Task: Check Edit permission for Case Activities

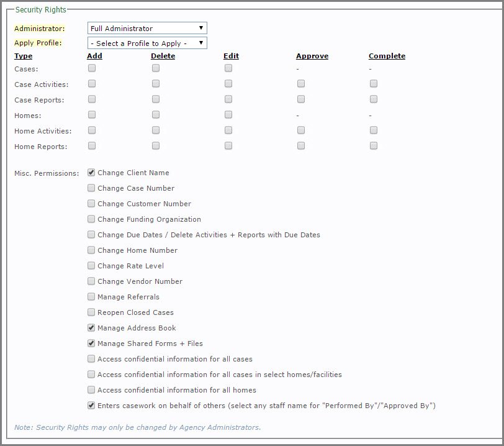Action: [x=228, y=84]
